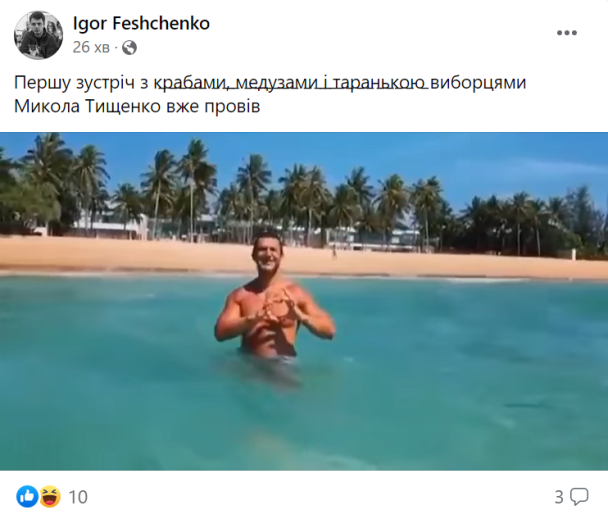Click the man's smiling face in the video
This screenshot has height=519, width=608.
[268, 256]
